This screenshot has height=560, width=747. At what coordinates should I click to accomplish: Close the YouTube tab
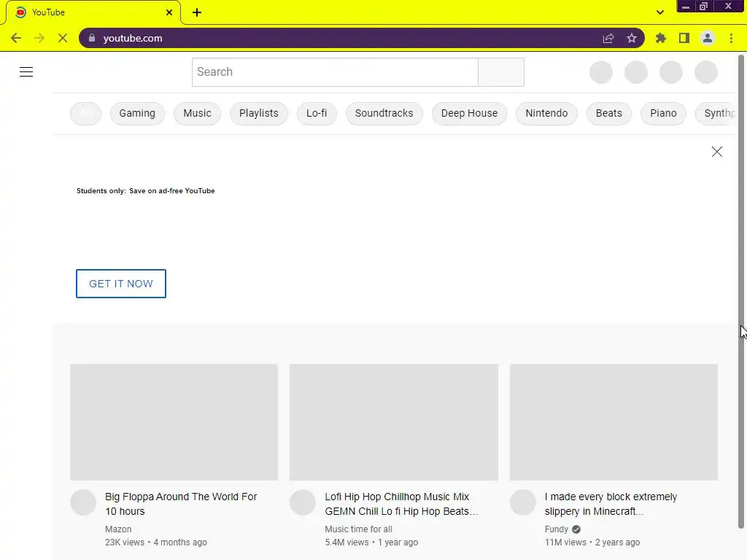coord(169,12)
